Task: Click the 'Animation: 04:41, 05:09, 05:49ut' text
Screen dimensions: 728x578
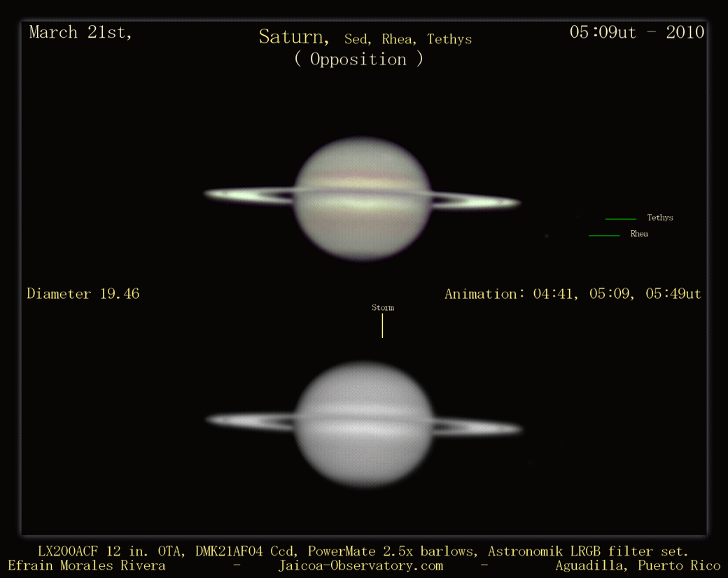Action: pyautogui.click(x=573, y=294)
